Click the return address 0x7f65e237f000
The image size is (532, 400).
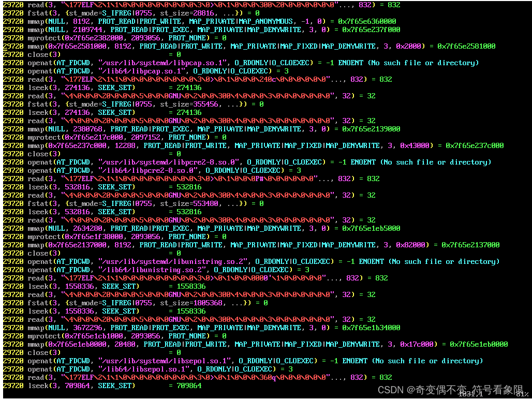pos(371,30)
